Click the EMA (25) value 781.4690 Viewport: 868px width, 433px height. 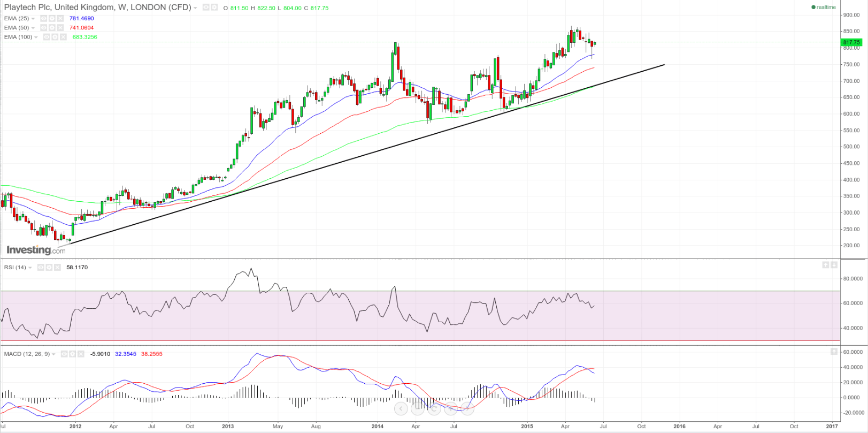coord(82,18)
